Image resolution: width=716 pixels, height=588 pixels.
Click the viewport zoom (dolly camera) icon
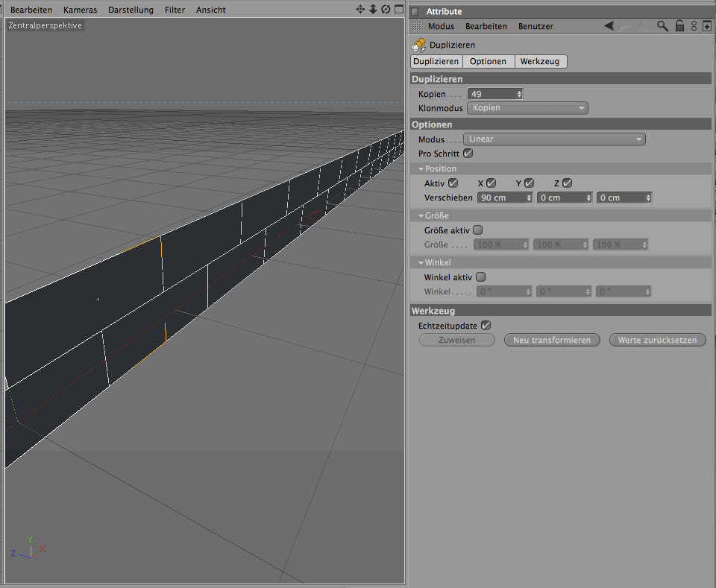[x=373, y=10]
